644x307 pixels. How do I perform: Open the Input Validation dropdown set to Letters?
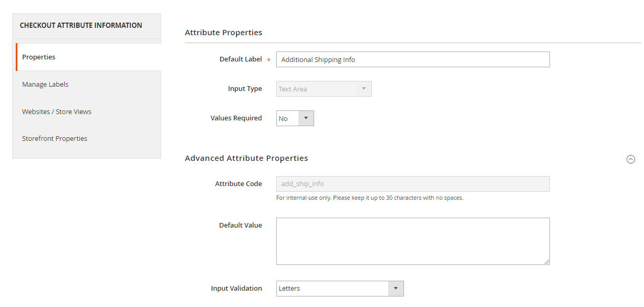339,289
